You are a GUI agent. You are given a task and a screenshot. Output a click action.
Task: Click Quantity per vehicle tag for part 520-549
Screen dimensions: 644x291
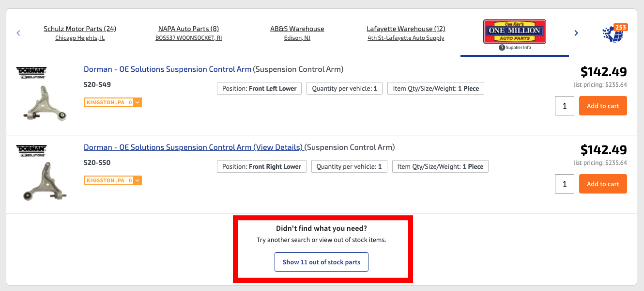point(345,88)
